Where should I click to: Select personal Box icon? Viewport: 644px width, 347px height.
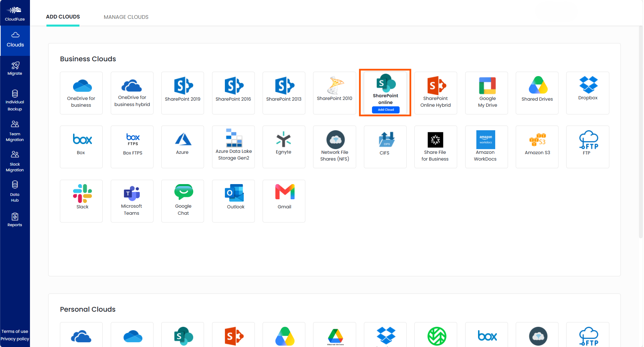(487, 336)
